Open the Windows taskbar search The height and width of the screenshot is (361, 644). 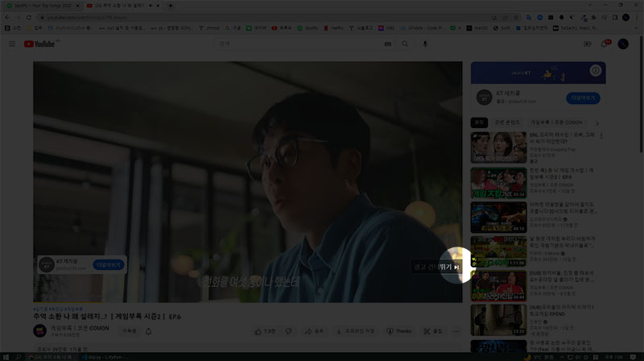coord(18,357)
